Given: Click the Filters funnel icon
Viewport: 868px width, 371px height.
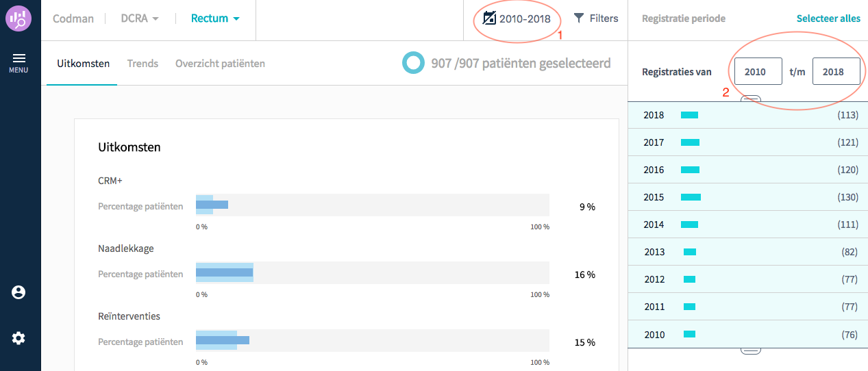Looking at the screenshot, I should 579,18.
